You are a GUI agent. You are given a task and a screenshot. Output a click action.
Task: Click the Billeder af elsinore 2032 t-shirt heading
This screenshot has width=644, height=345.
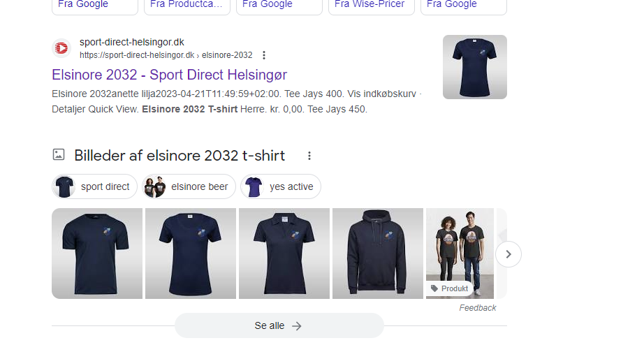180,156
